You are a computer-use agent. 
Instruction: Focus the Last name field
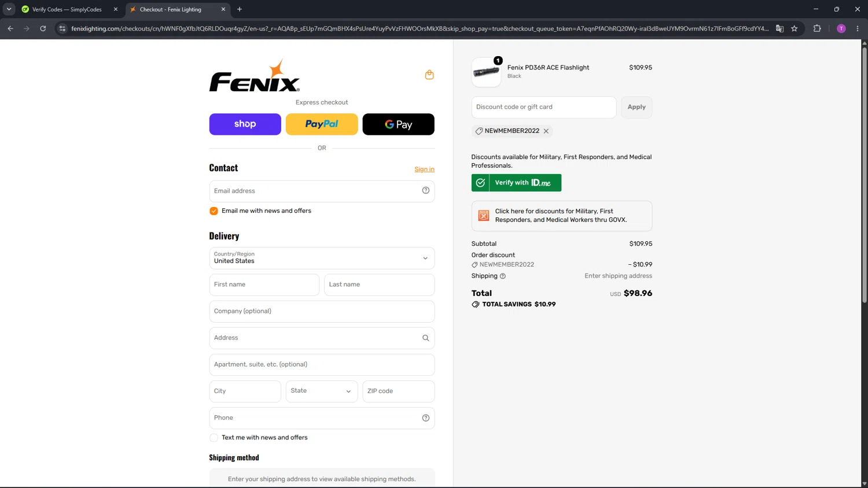click(x=380, y=285)
